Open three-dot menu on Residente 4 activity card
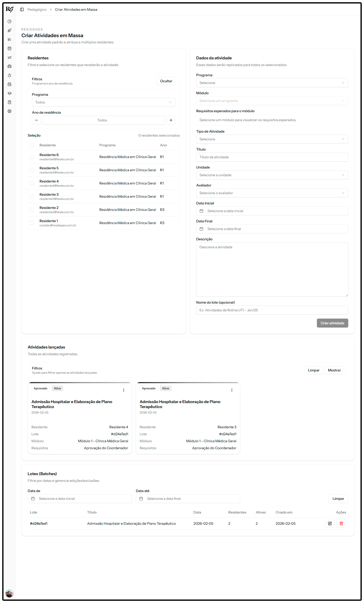The image size is (364, 603). 124,390
